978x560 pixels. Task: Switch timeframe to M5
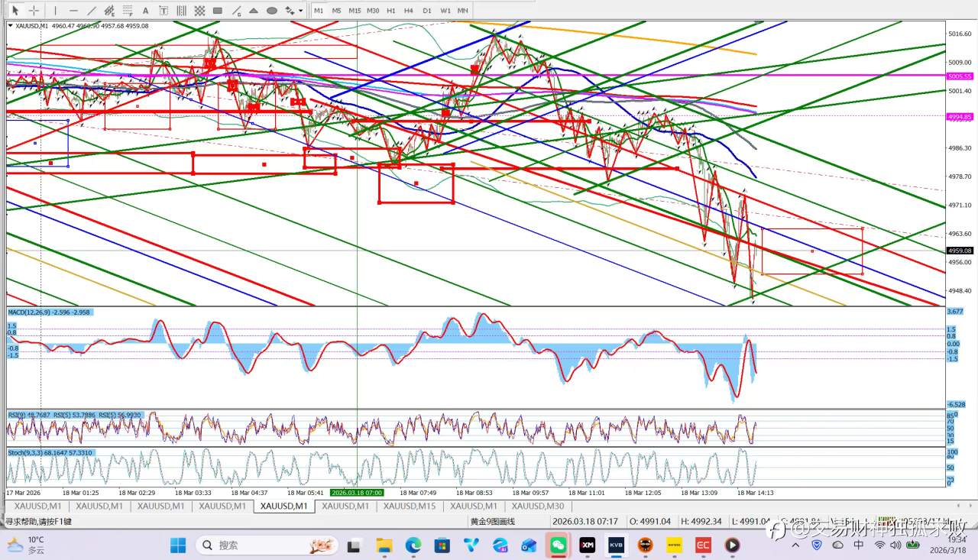(x=337, y=11)
